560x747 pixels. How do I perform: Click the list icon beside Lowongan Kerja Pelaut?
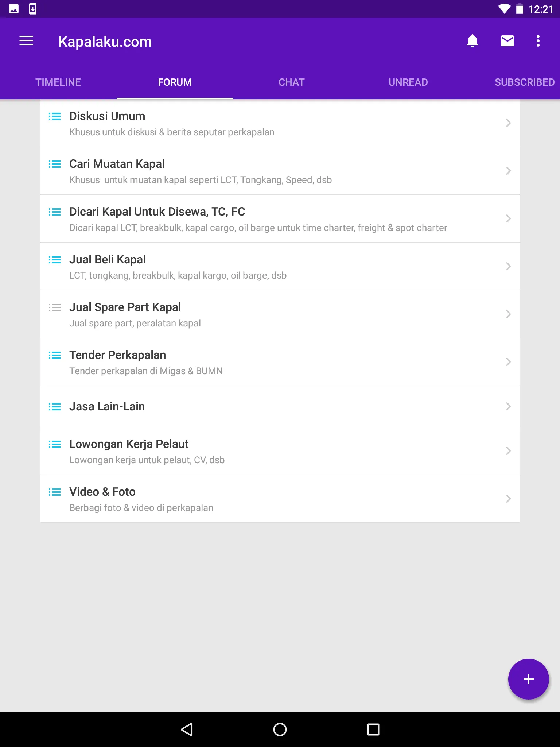(55, 444)
